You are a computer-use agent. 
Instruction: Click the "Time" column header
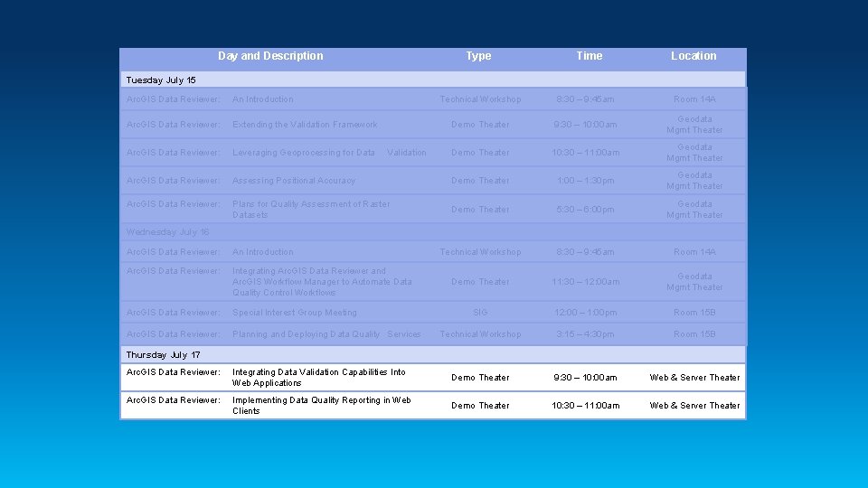point(589,56)
